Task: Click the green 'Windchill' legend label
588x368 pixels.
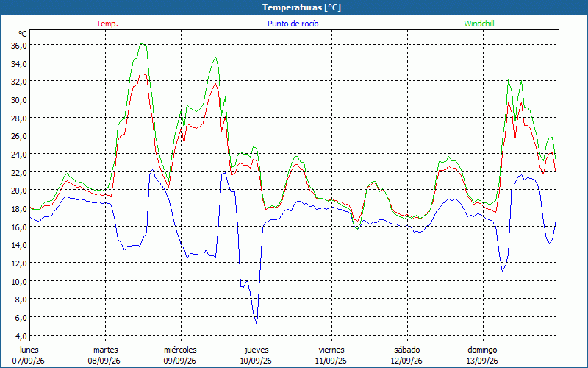Action: point(479,24)
